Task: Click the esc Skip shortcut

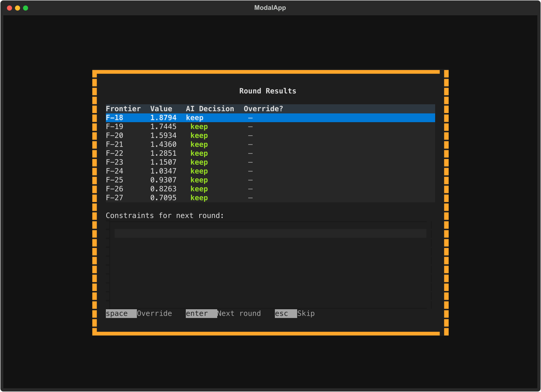Action: [295, 314]
